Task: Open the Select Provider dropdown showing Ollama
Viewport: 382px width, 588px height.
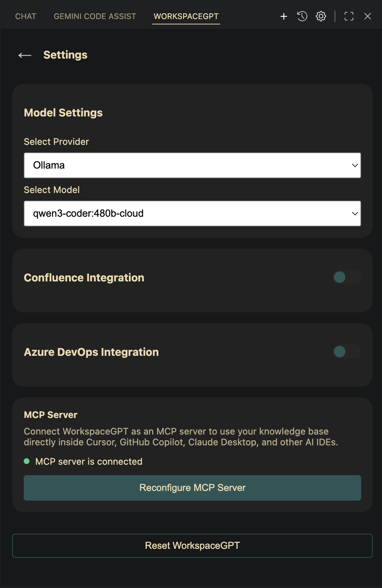Action: coord(192,165)
